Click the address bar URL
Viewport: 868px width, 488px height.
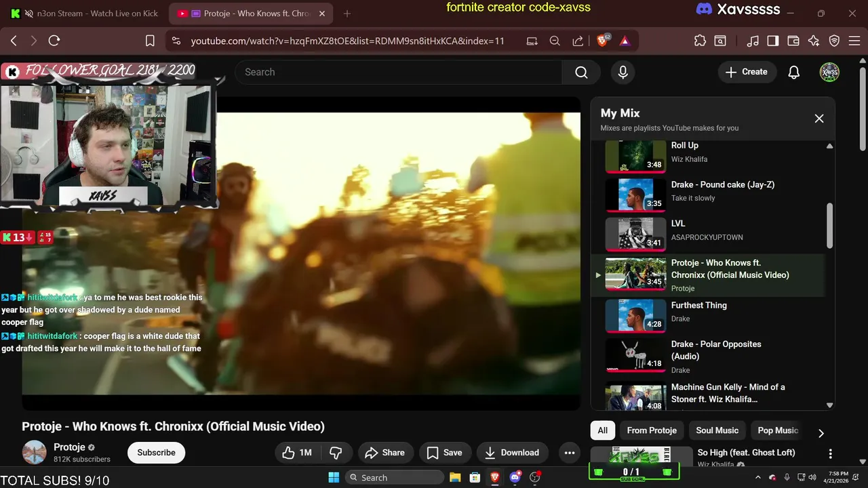347,41
